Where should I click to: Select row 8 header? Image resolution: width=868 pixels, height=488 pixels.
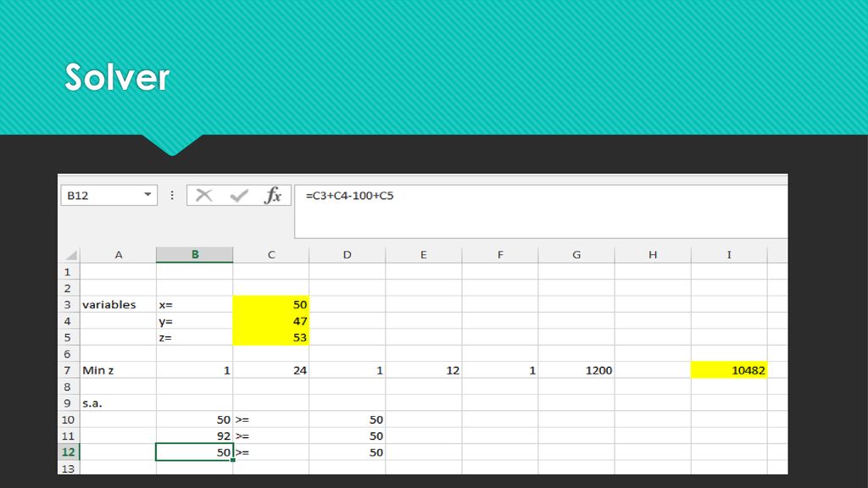(x=68, y=386)
